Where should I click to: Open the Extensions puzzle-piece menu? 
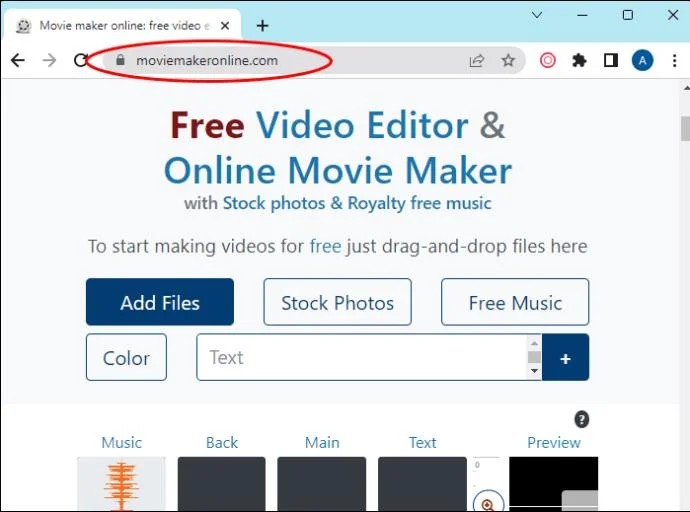pyautogui.click(x=579, y=60)
